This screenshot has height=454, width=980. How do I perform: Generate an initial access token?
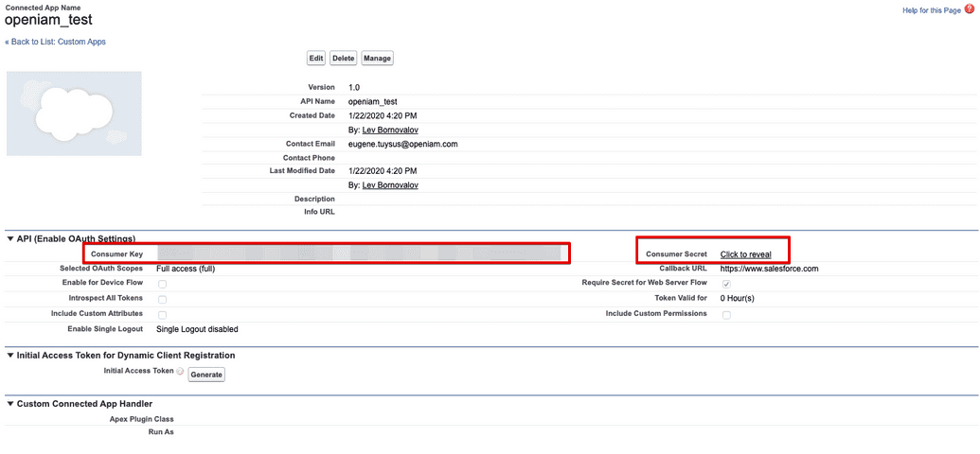point(206,375)
